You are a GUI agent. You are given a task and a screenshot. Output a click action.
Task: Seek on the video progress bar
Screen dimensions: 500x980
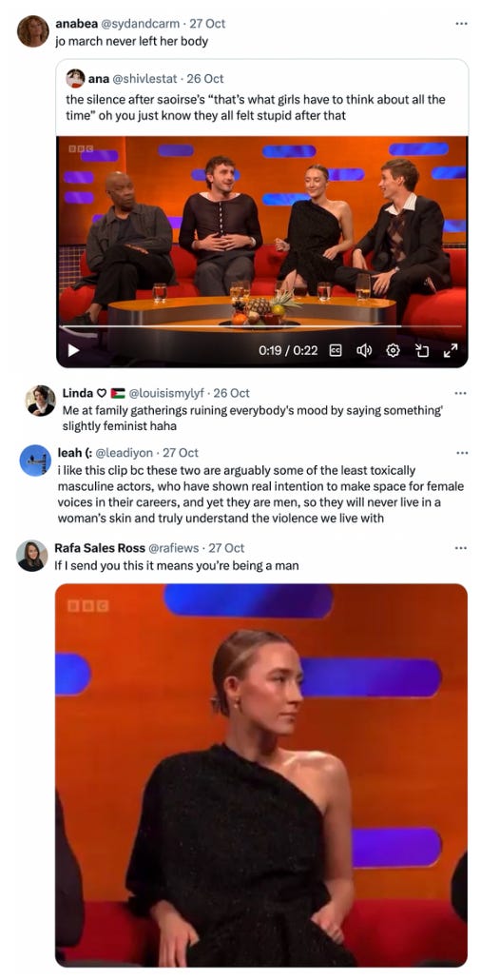(x=260, y=327)
